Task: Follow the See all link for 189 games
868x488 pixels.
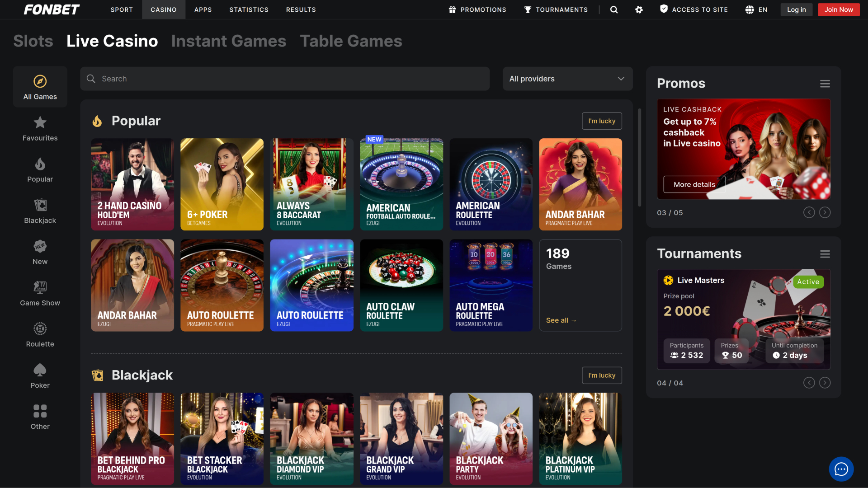Action: pyautogui.click(x=561, y=320)
